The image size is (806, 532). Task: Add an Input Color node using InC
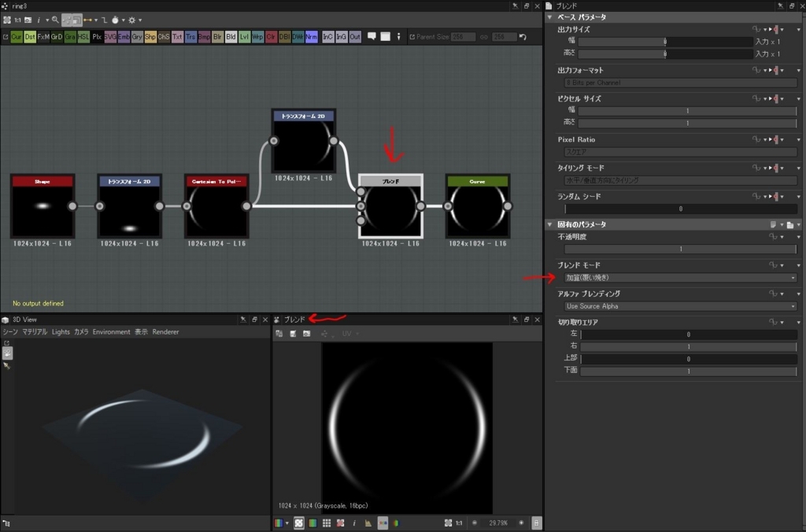[x=328, y=37]
